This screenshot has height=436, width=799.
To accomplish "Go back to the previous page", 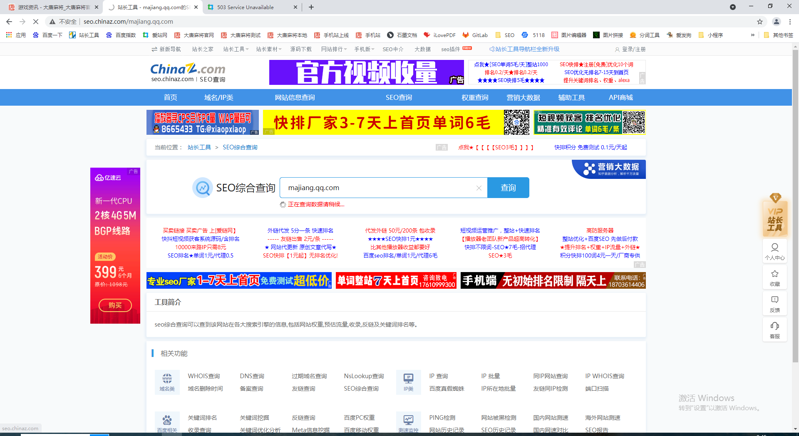I will [9, 21].
